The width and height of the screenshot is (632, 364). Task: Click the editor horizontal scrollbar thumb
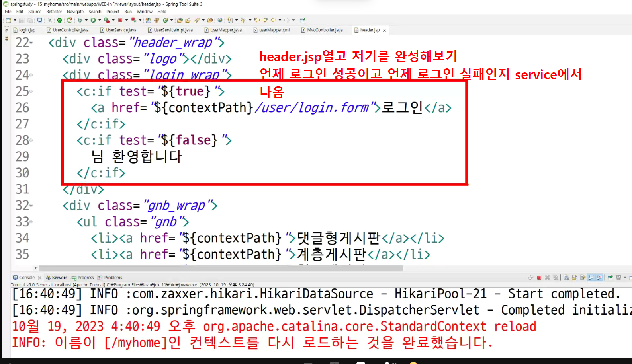click(x=221, y=268)
